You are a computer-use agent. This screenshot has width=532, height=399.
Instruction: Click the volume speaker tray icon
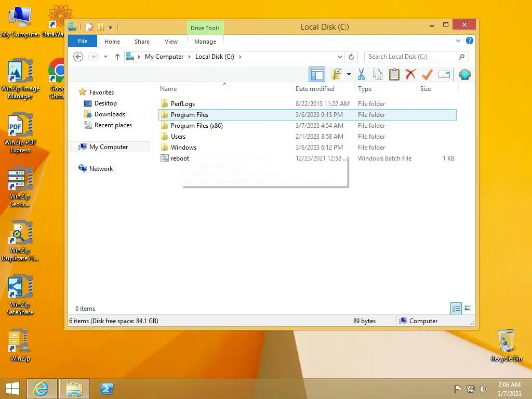[483, 389]
